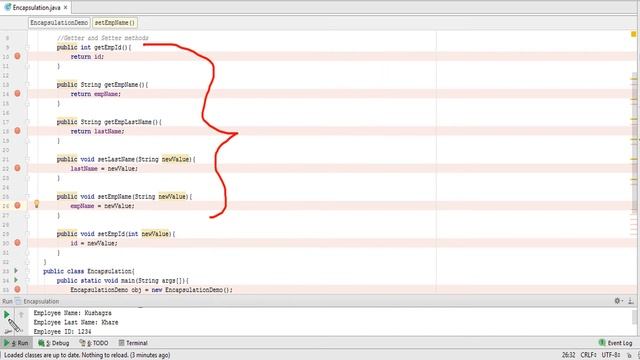Click the setEmpName() breadcrumb
640x360 pixels.
115,23
